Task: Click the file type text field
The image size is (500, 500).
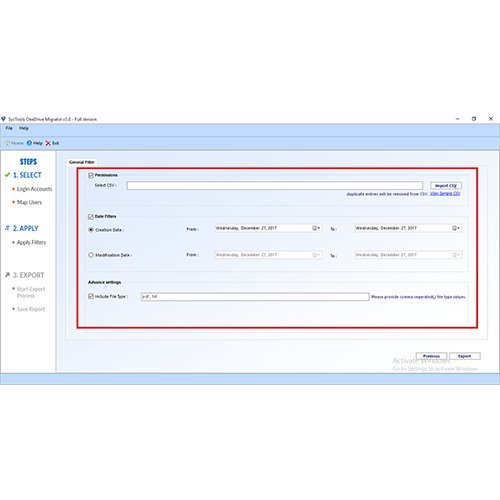Action: (255, 297)
